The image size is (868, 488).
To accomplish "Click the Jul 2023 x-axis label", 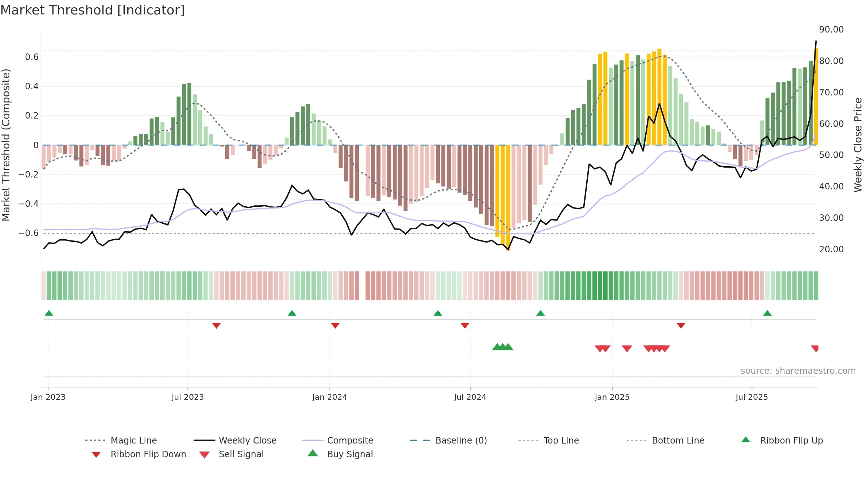I will click(x=187, y=397).
